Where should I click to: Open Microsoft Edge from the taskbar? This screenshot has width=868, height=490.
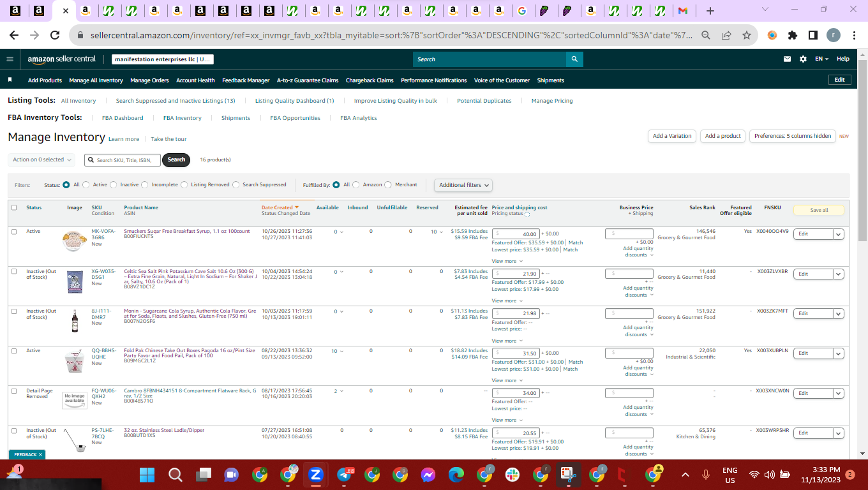pos(456,475)
